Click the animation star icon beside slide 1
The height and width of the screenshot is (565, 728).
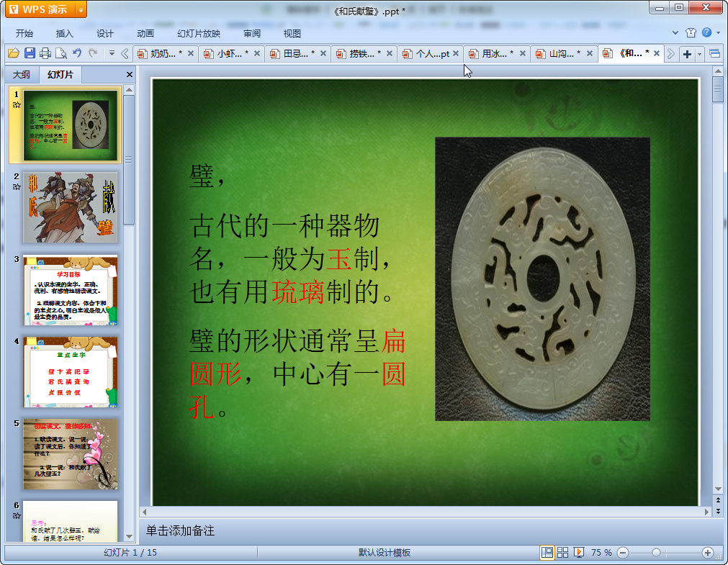pos(17,105)
